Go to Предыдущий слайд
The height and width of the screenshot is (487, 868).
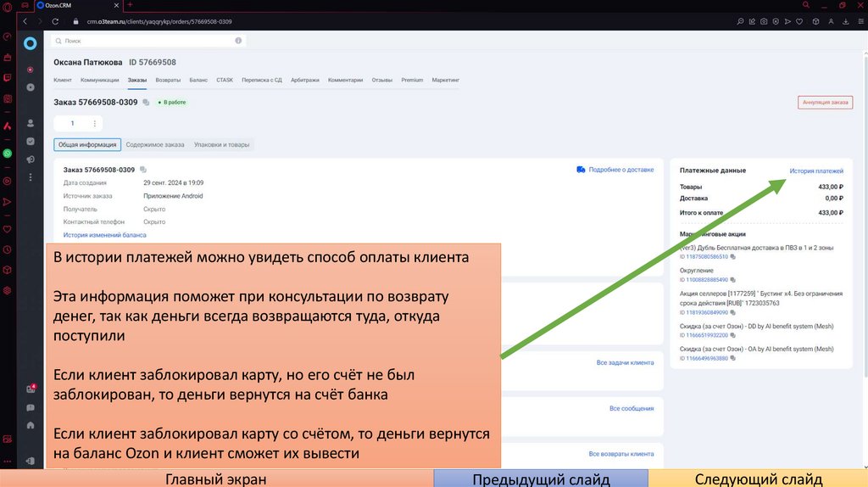[x=541, y=479]
